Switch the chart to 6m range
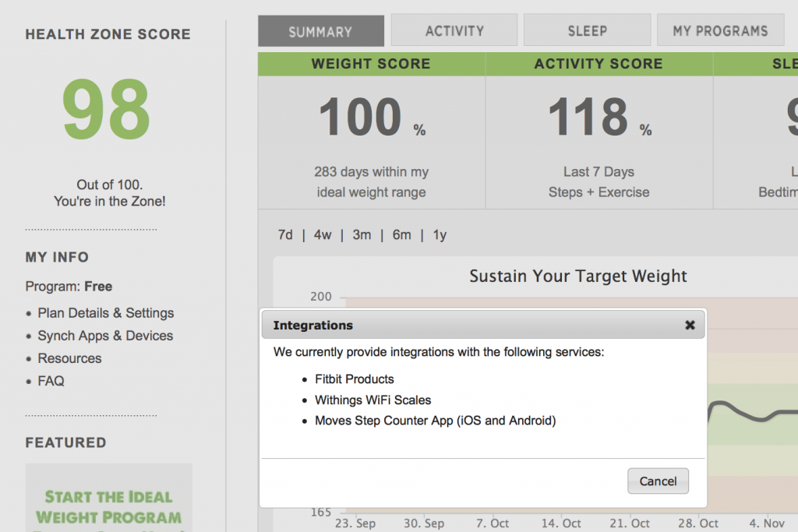 (x=401, y=235)
